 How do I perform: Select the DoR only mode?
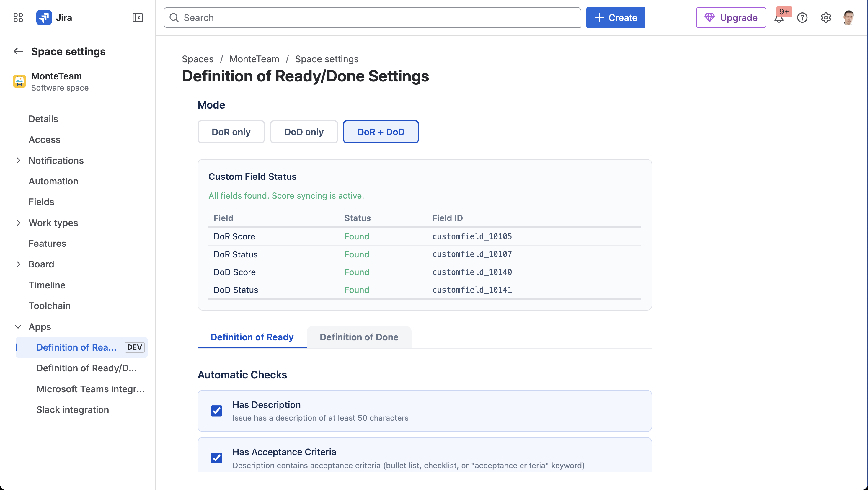[x=231, y=132]
